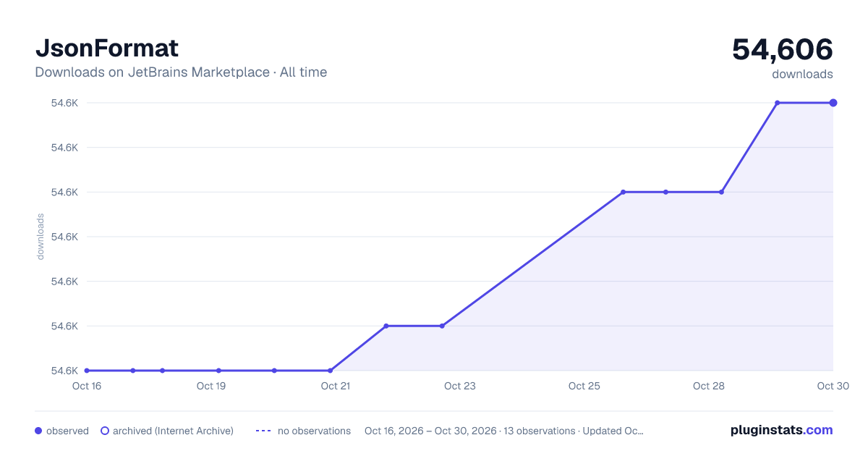
Task: Open the pluginstats.com link
Action: click(781, 430)
